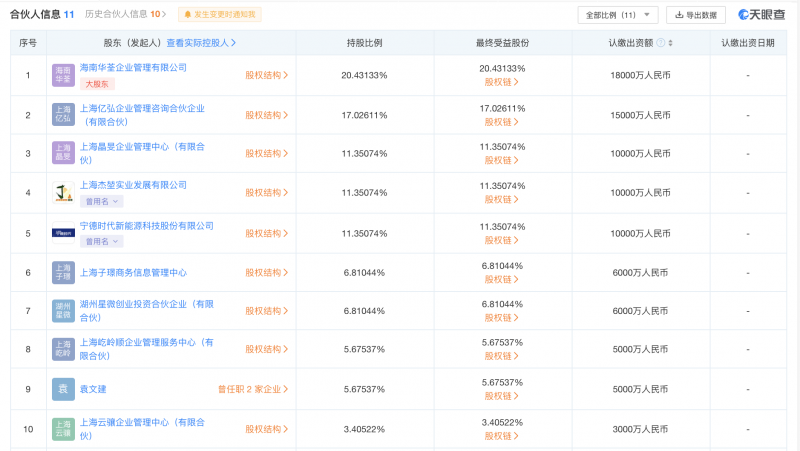Click 股权链 in 袁文建 row

[502, 395]
